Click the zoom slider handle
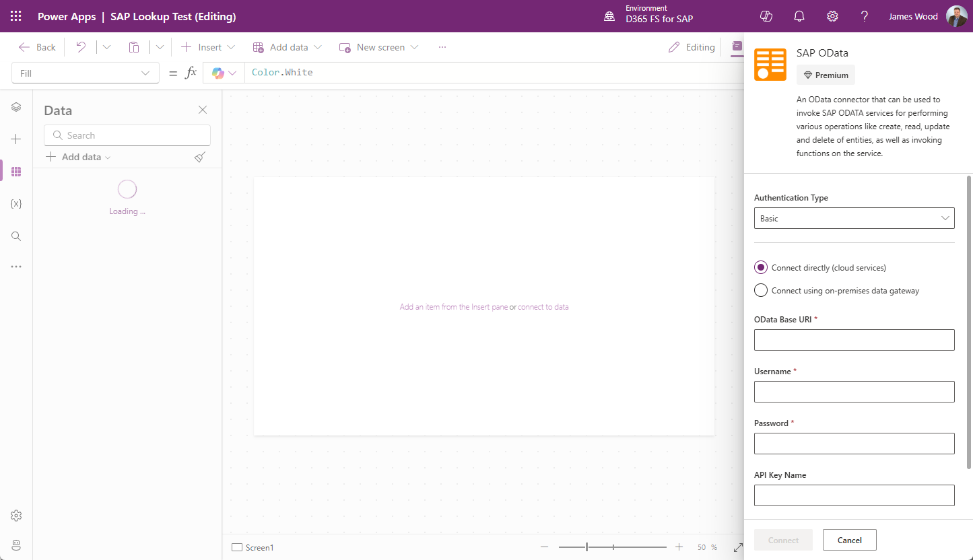 click(x=586, y=547)
